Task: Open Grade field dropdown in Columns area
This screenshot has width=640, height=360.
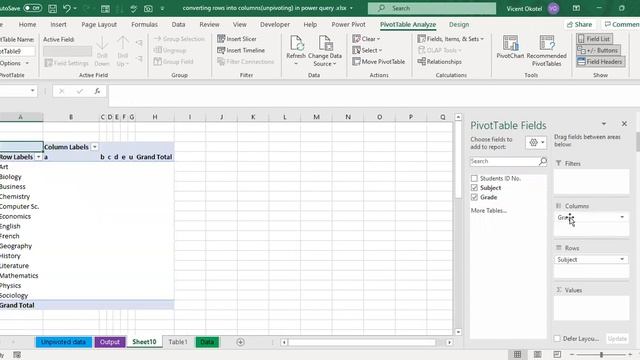Action: click(x=622, y=217)
